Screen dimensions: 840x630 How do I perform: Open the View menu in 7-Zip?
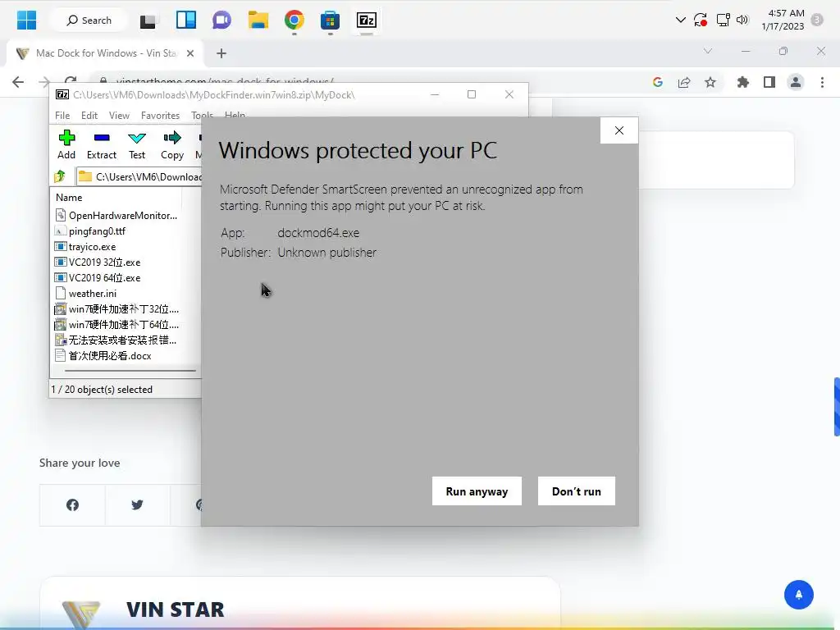pyautogui.click(x=119, y=115)
